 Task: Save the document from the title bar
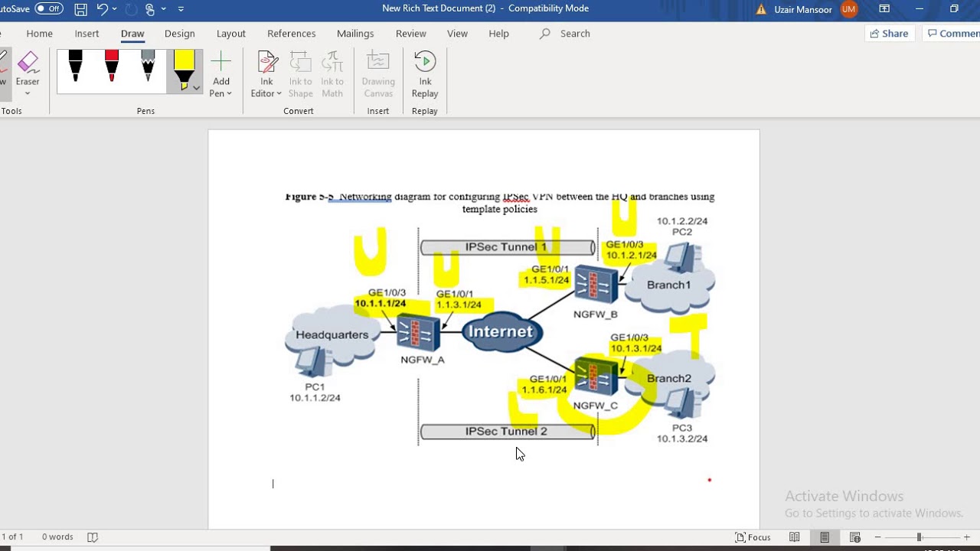point(80,9)
